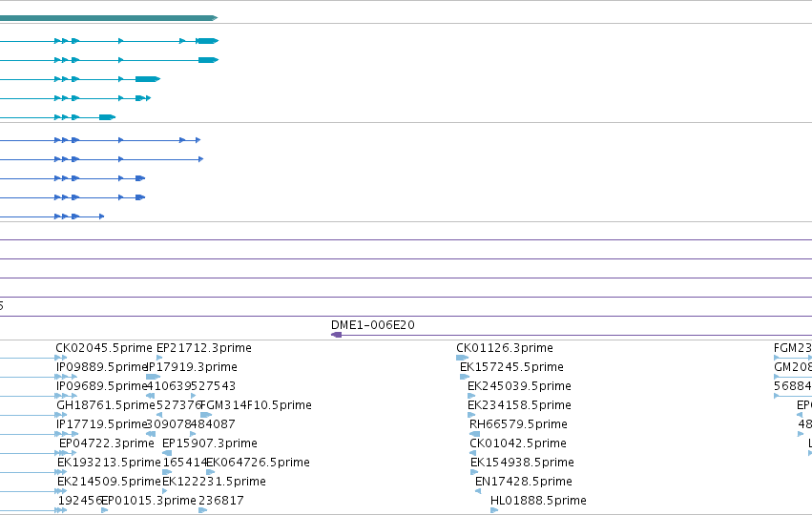Click the IP09889.5prime label
Screen dimensions: 812x515
(x=102, y=367)
